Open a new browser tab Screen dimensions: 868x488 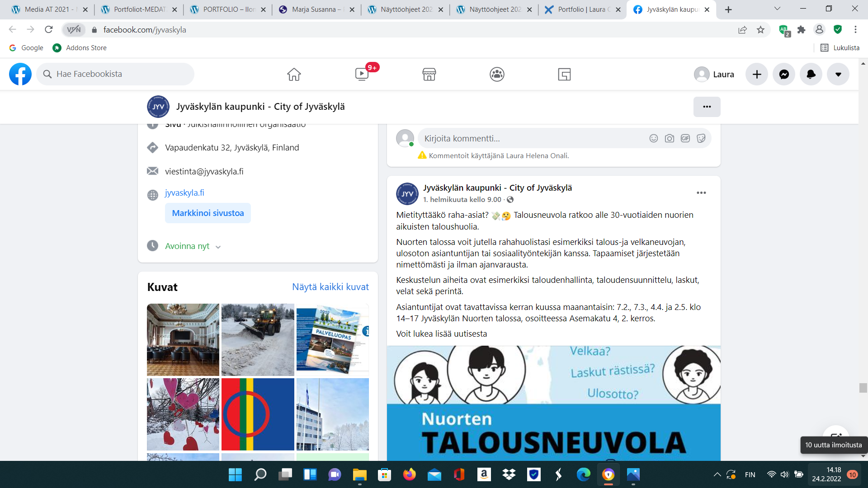(728, 9)
